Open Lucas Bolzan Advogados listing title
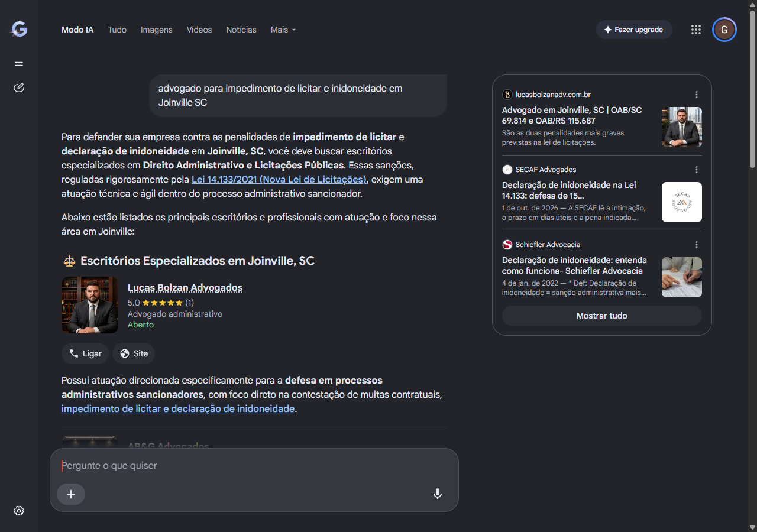757x532 pixels. [x=185, y=288]
